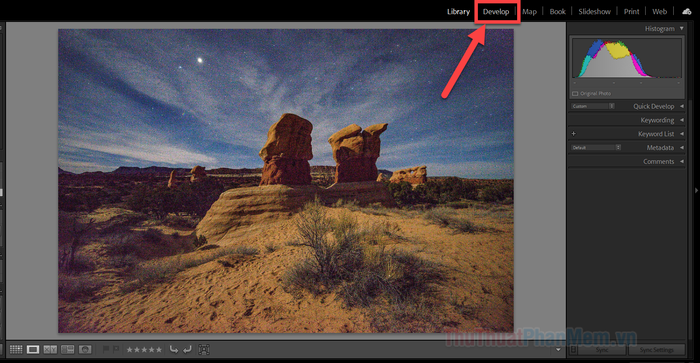
Task: Open the toolbar content dropdown arrow
Action: 558,350
